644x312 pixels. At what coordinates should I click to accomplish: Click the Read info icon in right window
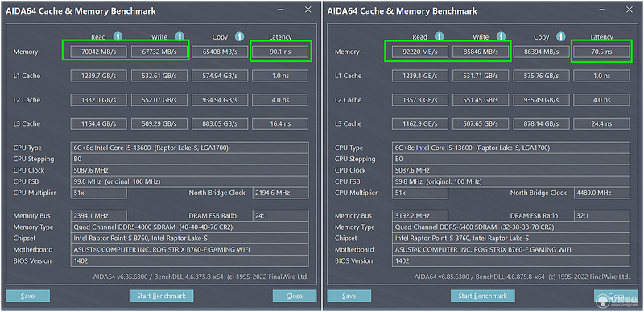[439, 36]
